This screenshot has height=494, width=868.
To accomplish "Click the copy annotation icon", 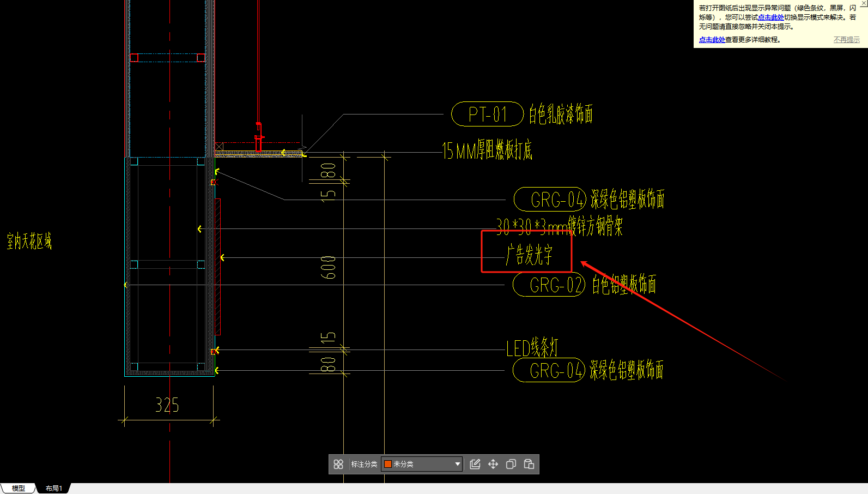I will pyautogui.click(x=511, y=464).
